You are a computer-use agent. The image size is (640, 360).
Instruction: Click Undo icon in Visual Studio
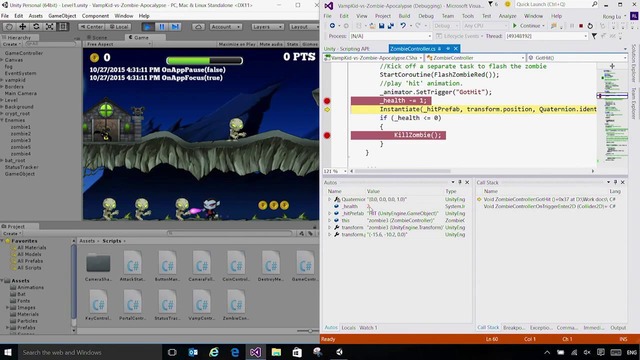[403, 26]
